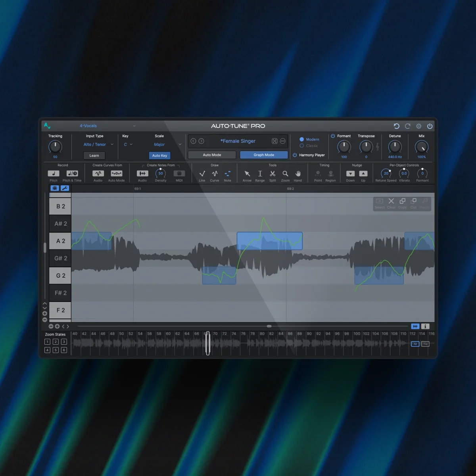This screenshot has height=476, width=476.
Task: Open the 4-Vocals track dropdown
Action: point(107,126)
